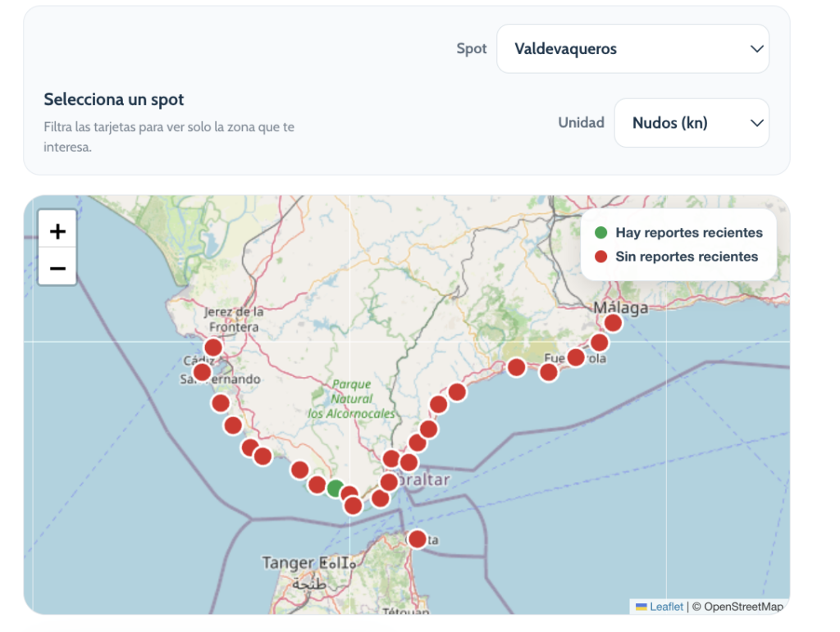Click the green legend dot
The width and height of the screenshot is (840, 632).
[601, 232]
